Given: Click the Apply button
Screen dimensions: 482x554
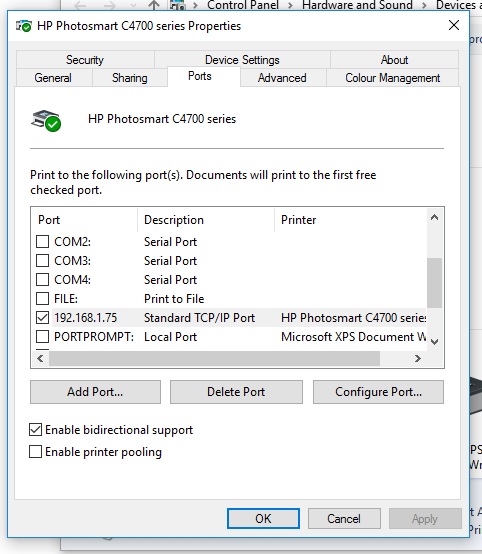Looking at the screenshot, I should pos(425,519).
